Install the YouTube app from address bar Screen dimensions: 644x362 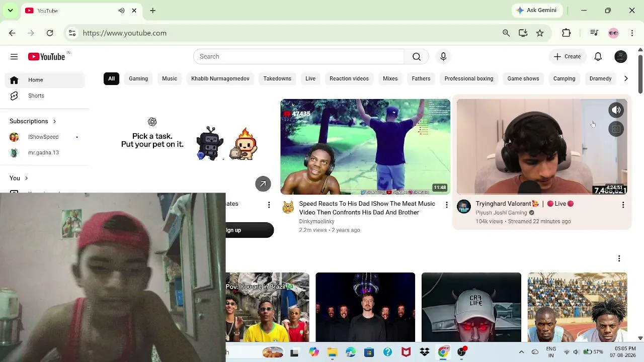click(x=523, y=33)
